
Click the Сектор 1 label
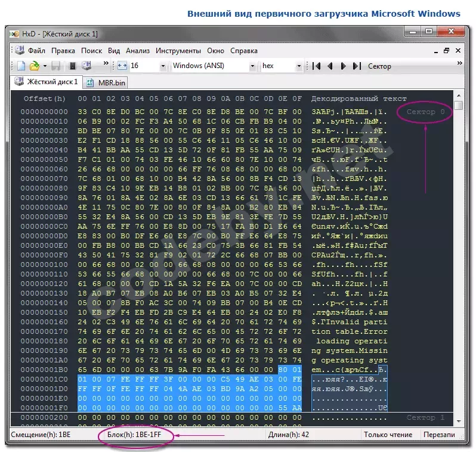426,417
